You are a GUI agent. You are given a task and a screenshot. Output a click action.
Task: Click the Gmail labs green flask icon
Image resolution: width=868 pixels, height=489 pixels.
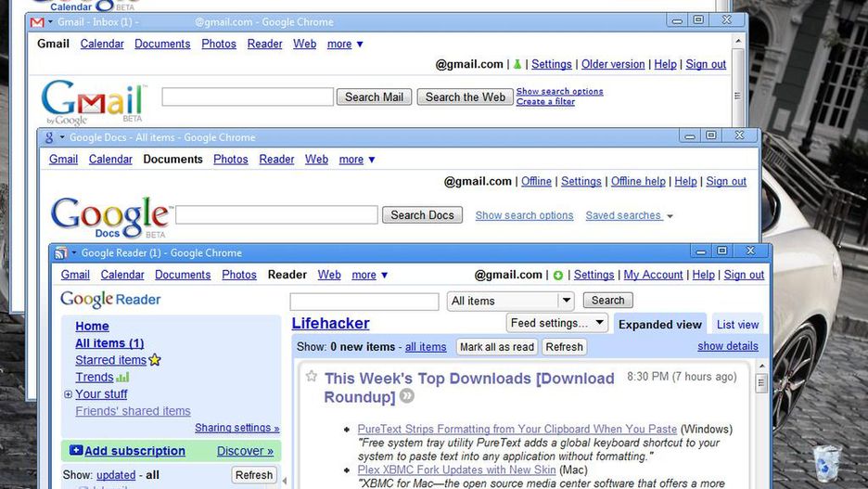(x=517, y=64)
